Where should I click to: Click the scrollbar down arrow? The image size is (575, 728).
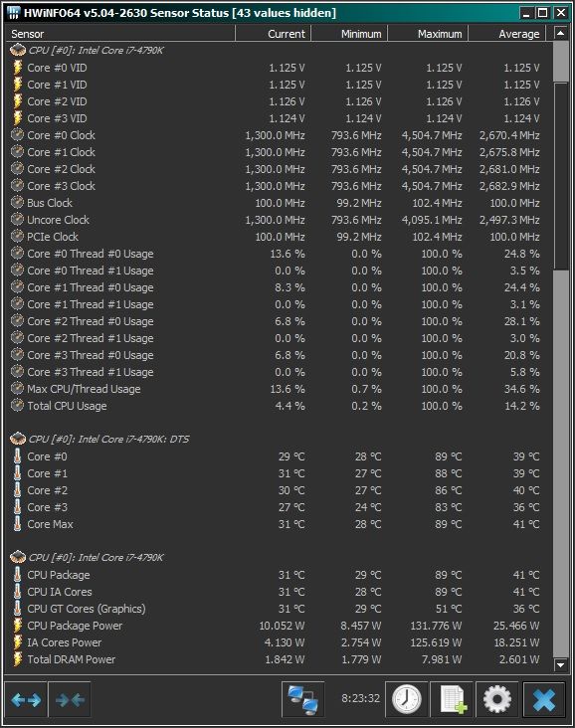pos(561,665)
